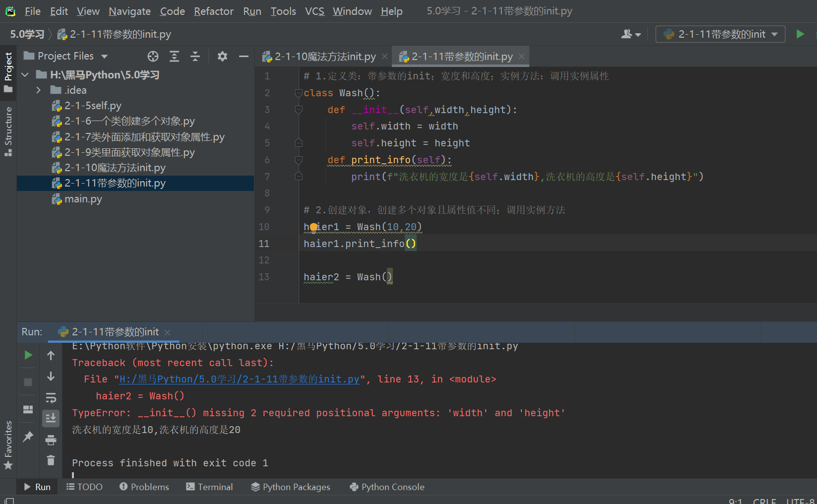Image resolution: width=817 pixels, height=504 pixels.
Task: Clear console output with the trash icon
Action: pos(51,460)
